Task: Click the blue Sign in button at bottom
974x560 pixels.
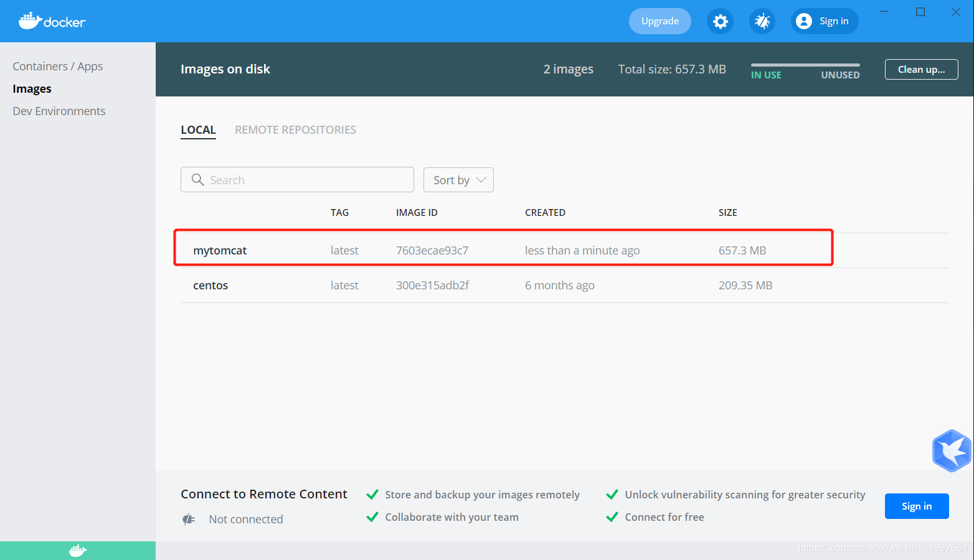Action: point(917,506)
